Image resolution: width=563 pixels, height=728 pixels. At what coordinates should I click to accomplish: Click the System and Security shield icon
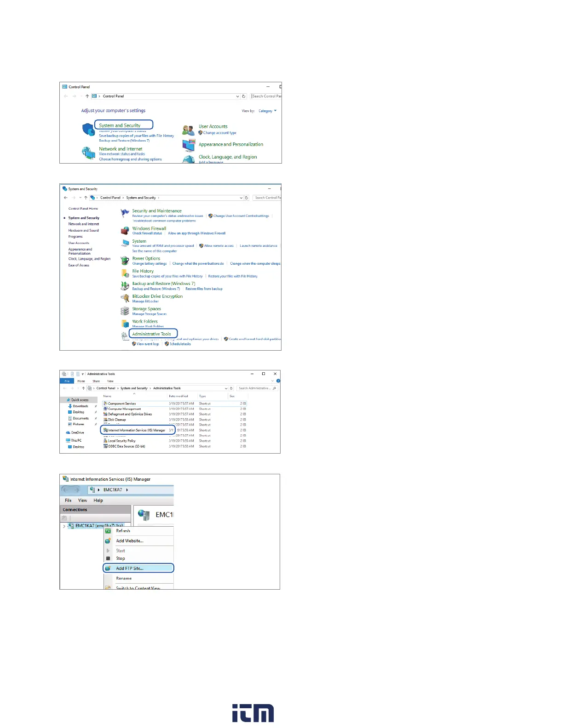(x=88, y=130)
